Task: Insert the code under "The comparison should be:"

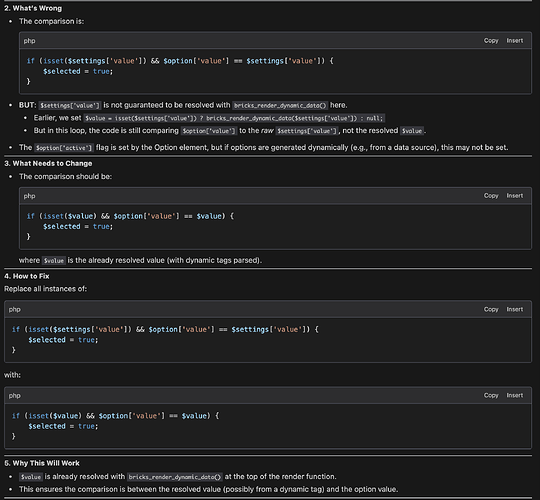Action: click(x=515, y=196)
